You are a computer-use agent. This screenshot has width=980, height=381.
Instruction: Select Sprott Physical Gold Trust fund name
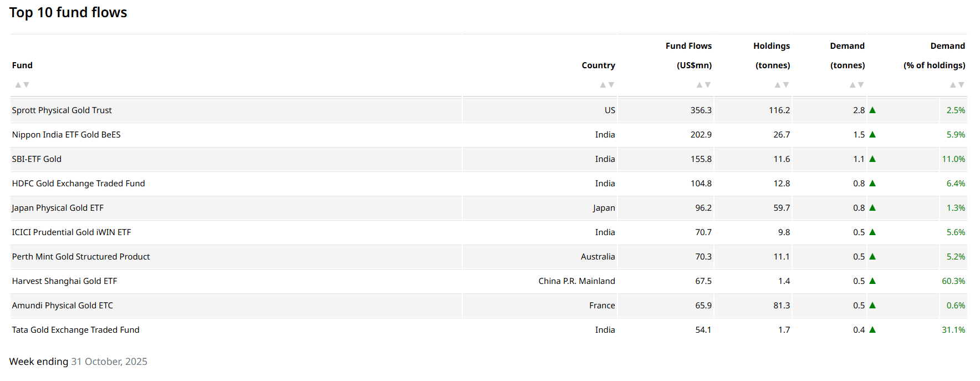pos(62,110)
